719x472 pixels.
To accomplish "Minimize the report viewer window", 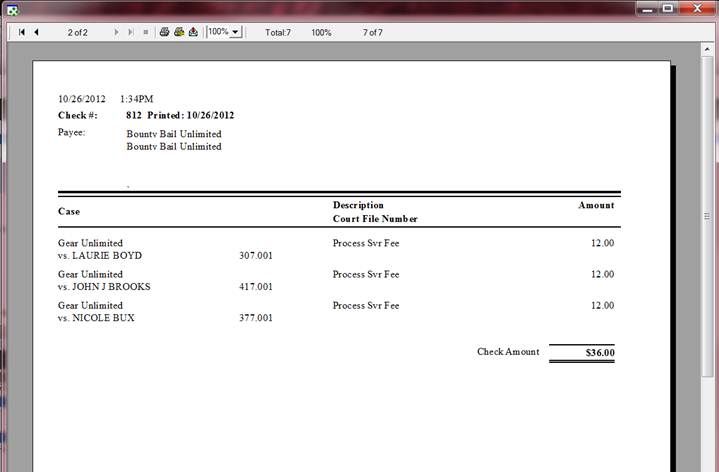I will (x=647, y=8).
